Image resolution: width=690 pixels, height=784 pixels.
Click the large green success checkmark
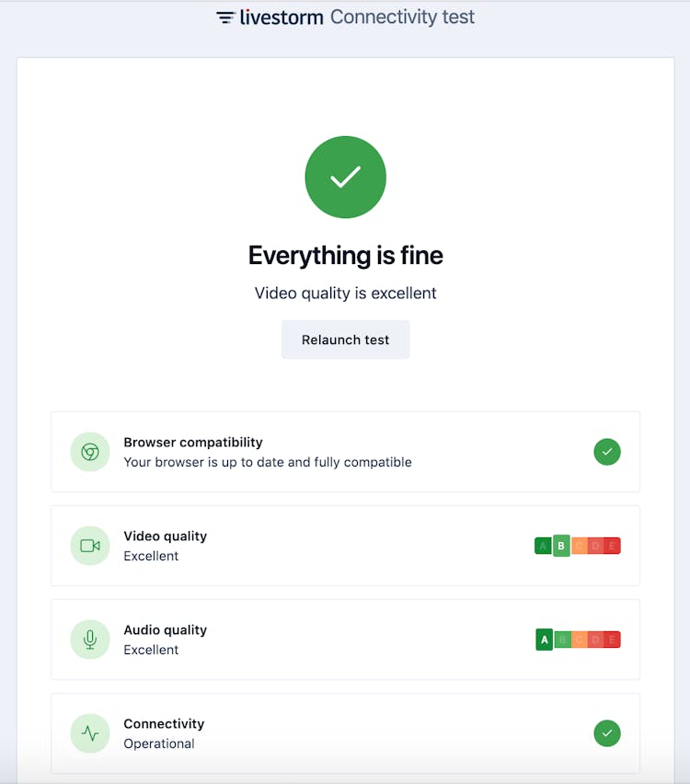[x=345, y=177]
